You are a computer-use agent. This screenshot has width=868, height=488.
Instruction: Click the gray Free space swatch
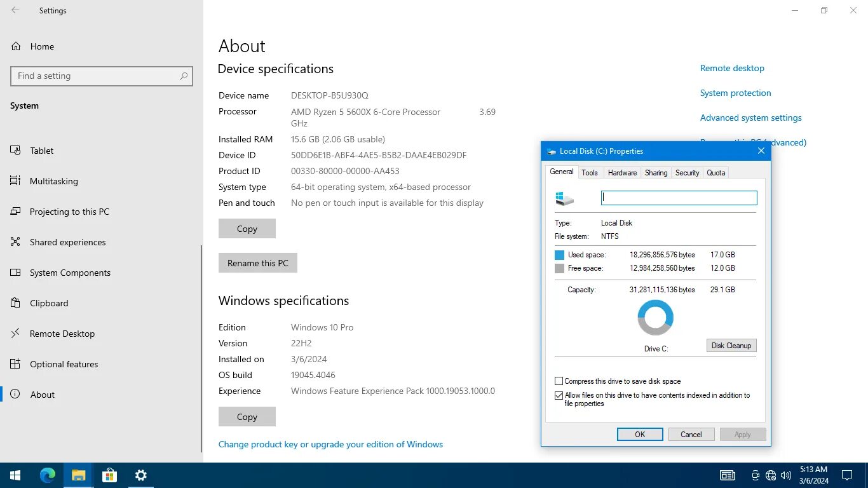pos(559,269)
